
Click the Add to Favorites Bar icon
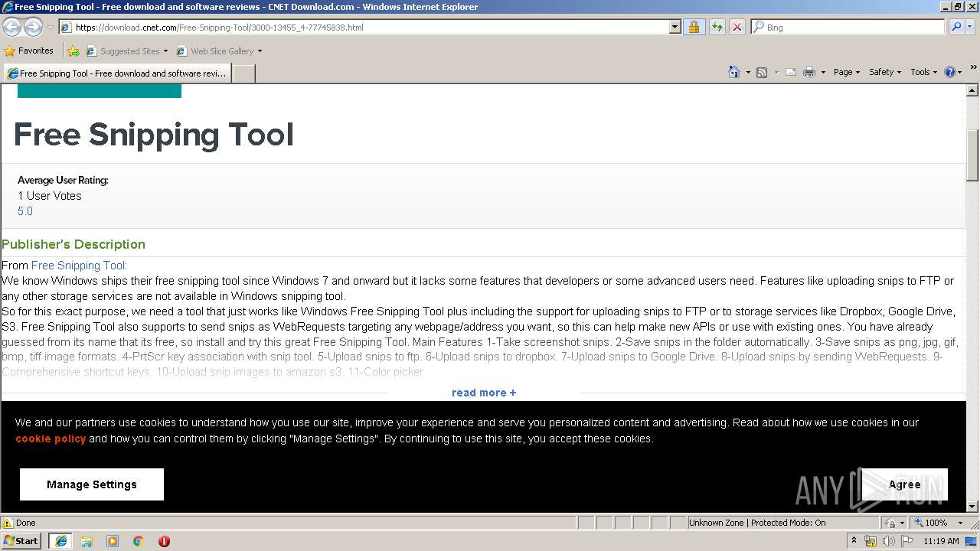[x=73, y=51]
